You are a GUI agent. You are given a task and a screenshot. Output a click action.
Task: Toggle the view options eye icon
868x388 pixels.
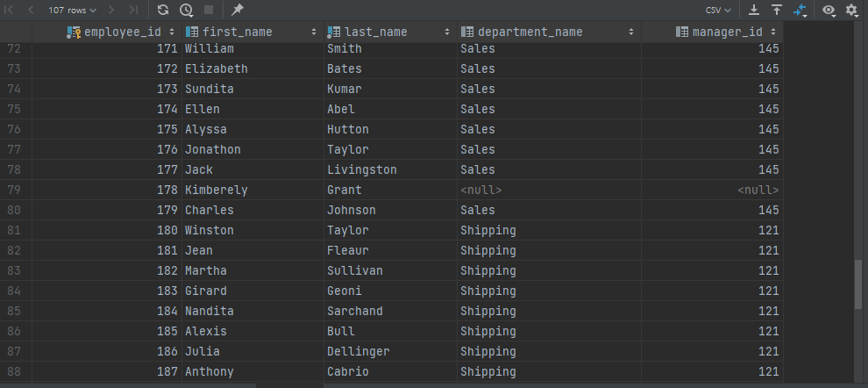click(x=829, y=10)
